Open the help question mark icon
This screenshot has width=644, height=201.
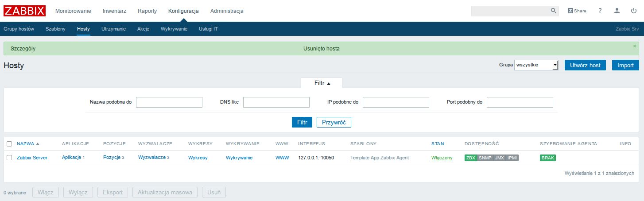tap(600, 11)
